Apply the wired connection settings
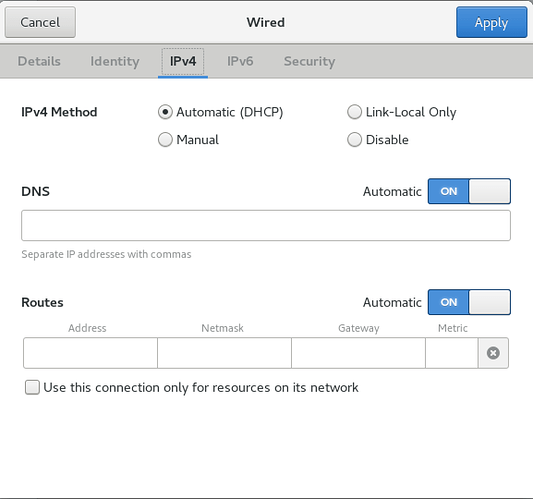533x499 pixels. [x=492, y=22]
